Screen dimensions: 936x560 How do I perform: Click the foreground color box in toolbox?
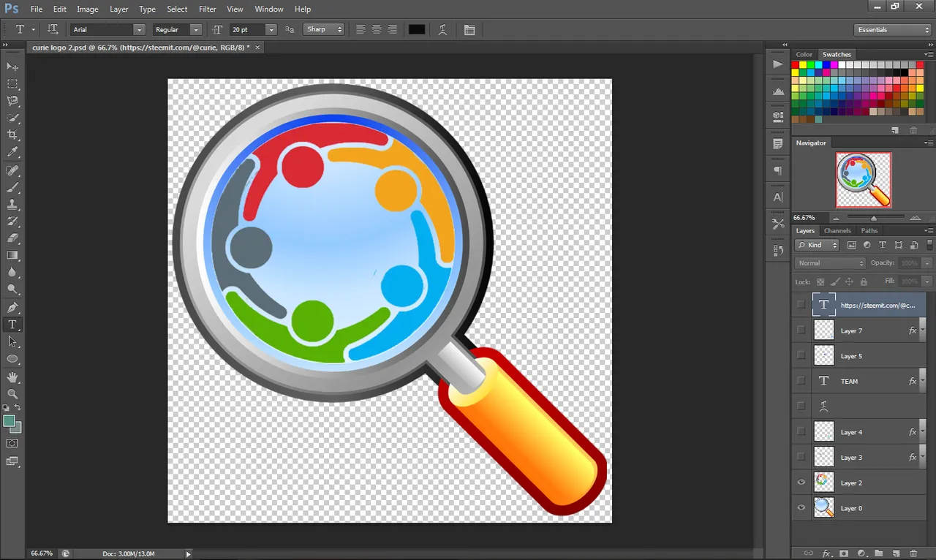tap(10, 421)
